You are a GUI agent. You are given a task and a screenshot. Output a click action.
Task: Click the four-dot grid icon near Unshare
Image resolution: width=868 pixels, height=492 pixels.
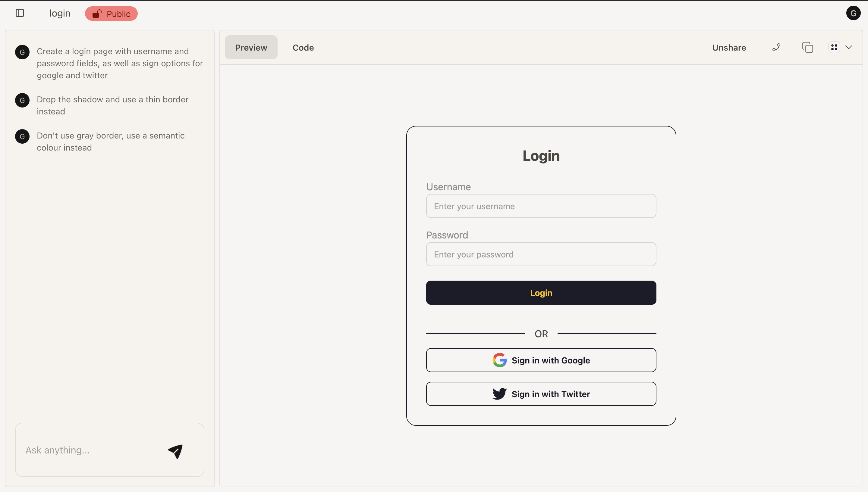(834, 47)
